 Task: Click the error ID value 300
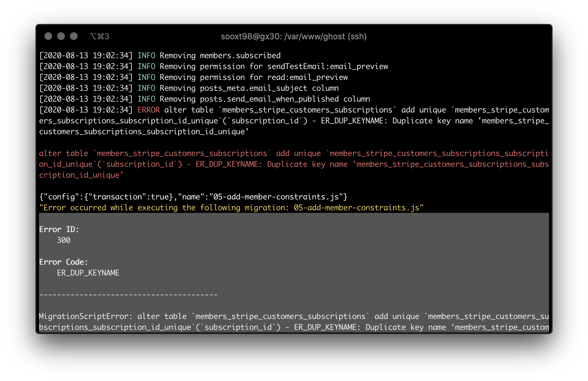[64, 240]
